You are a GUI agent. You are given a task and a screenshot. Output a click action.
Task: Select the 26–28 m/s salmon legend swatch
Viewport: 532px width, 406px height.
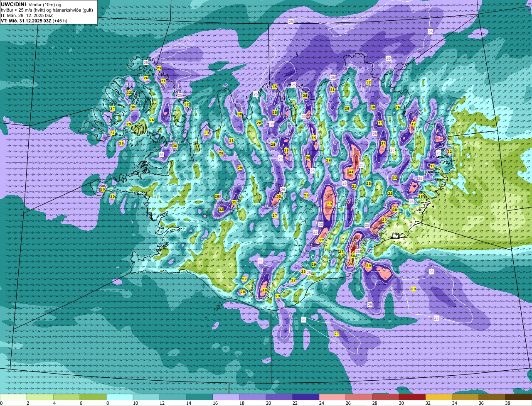pos(359,397)
